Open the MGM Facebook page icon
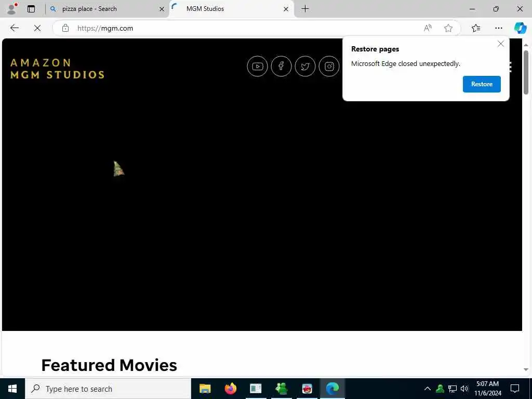The height and width of the screenshot is (399, 532). pos(281,66)
